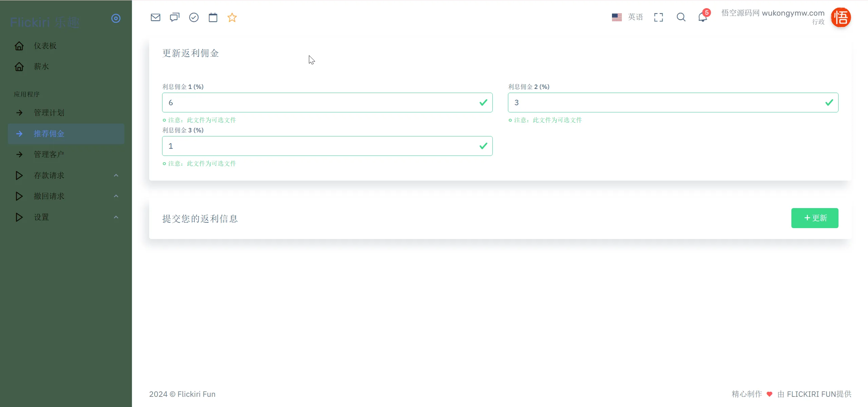The width and height of the screenshot is (868, 407).
Task: Click the Flickiri 乐趣 logo link
Action: (45, 22)
